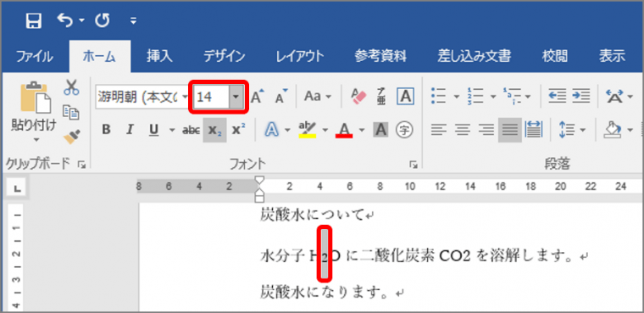Screen dimensions: 644x313
Task: Open the undo history dropdown arrow
Action: tap(81, 20)
